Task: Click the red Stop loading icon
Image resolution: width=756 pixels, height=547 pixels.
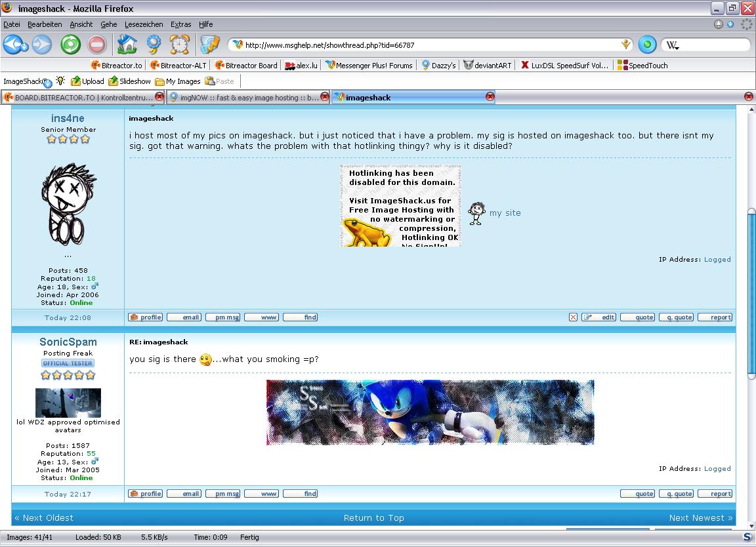Action: [96, 45]
